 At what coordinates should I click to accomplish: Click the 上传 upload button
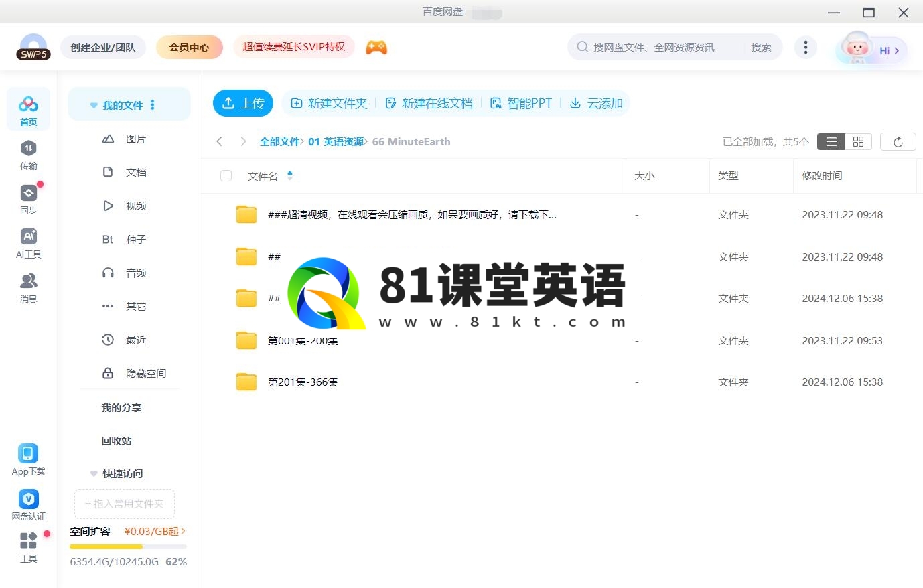243,103
